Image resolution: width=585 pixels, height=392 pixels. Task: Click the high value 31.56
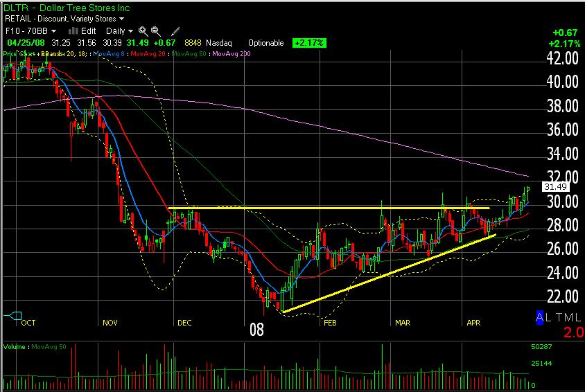[87, 43]
